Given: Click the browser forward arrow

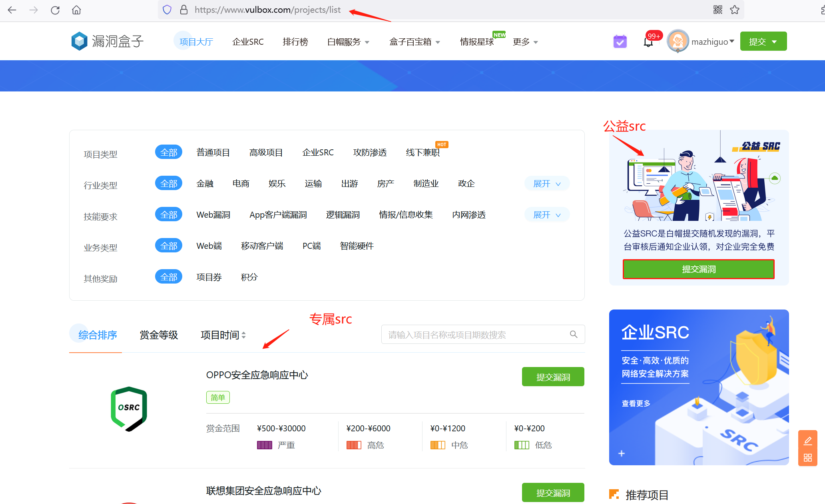Looking at the screenshot, I should [x=34, y=10].
